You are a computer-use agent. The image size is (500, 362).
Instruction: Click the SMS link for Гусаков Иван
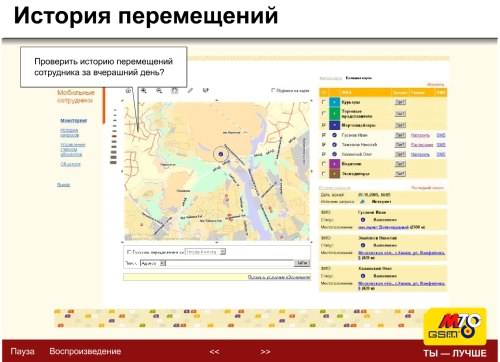coord(441,135)
